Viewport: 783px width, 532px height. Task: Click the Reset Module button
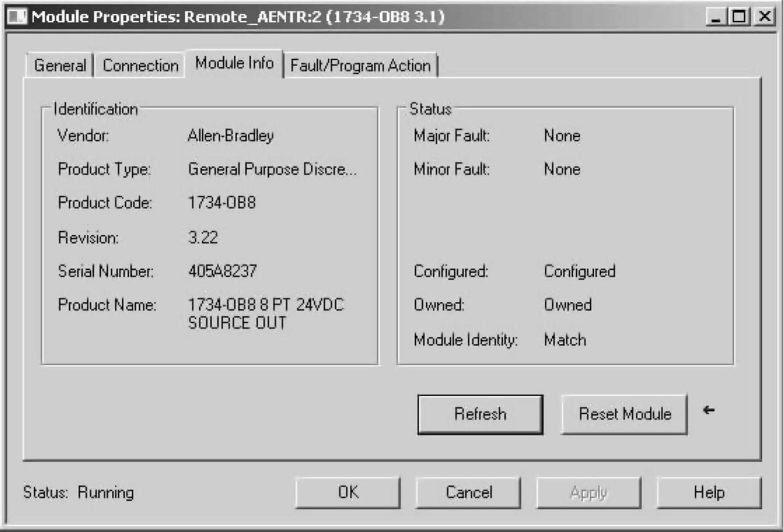(625, 415)
